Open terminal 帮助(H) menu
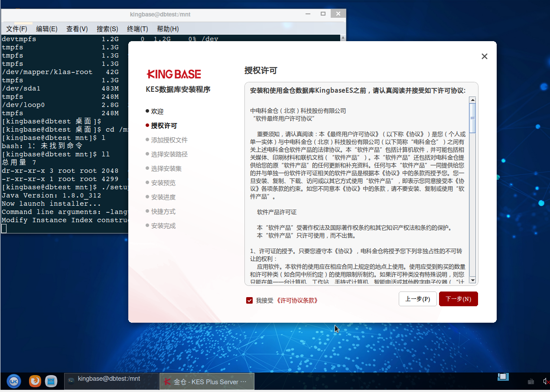The width and height of the screenshot is (550, 392). [x=168, y=29]
